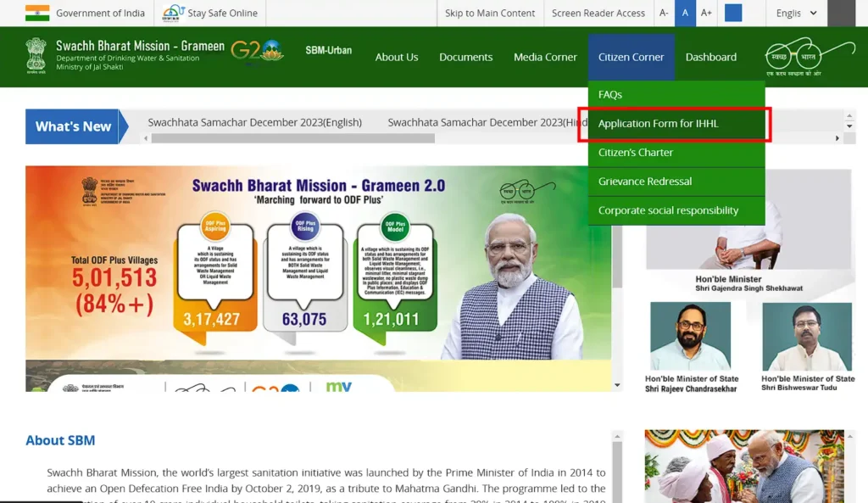Click the Indian flag icon
This screenshot has height=503, width=868.
[x=37, y=13]
